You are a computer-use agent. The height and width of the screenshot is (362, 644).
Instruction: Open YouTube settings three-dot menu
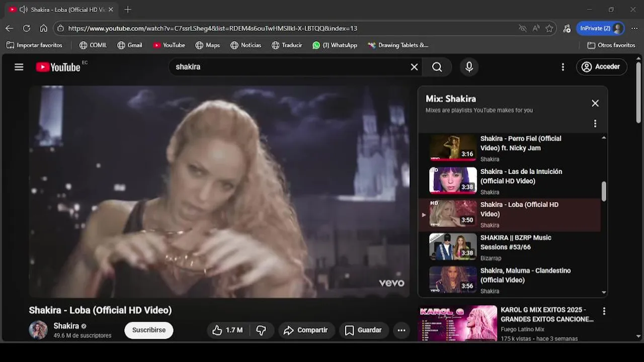[563, 67]
